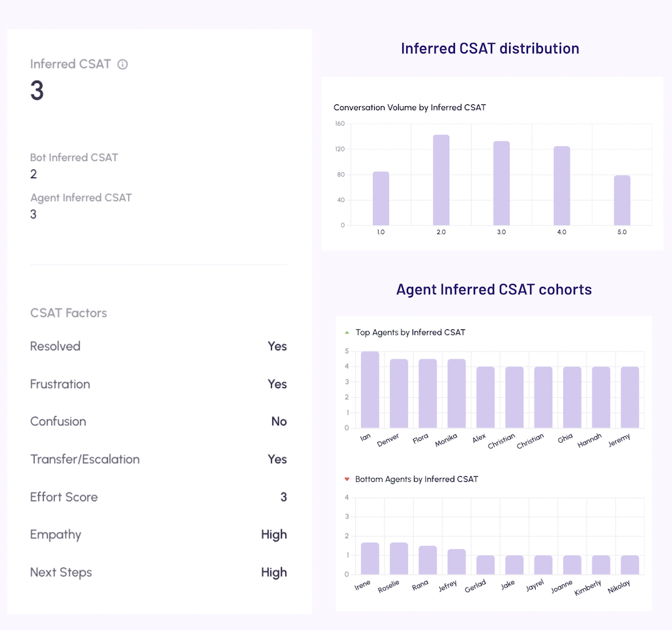Click the green up arrow by Top Agents
Viewport: 672px width, 630px height.
click(347, 333)
